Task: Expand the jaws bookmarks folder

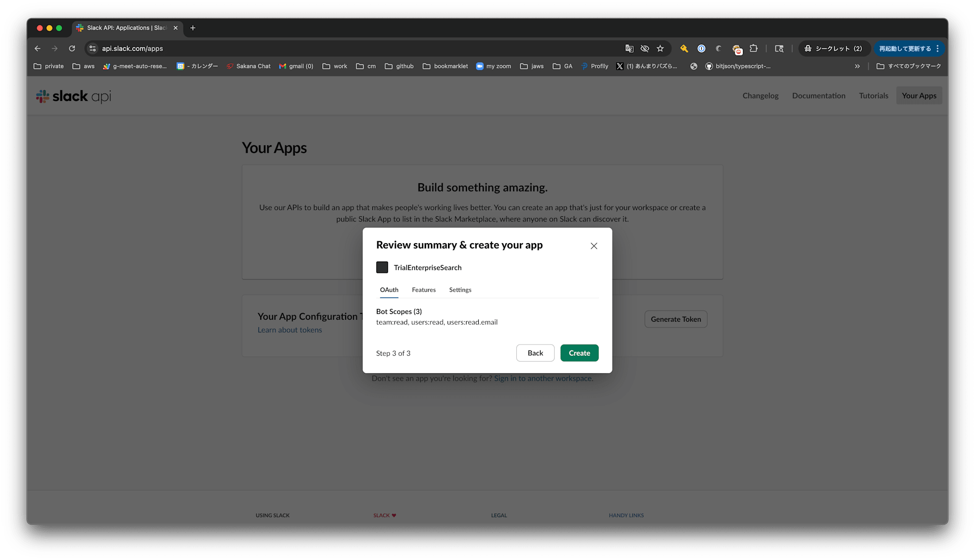Action: pyautogui.click(x=532, y=66)
